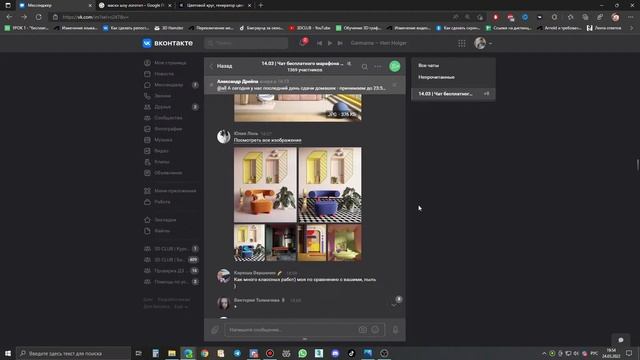Screen dimensions: 640x360
Task: Search inside the chat with magnifier icon
Action: pos(364,67)
